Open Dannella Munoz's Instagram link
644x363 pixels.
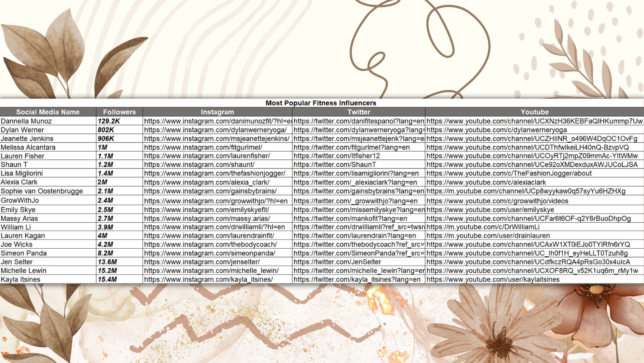pos(218,121)
